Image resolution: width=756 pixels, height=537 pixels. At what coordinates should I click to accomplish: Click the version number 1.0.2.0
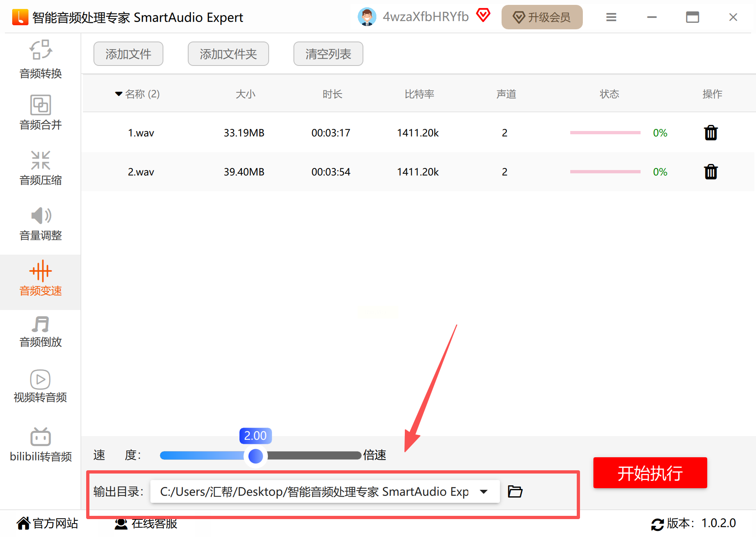pos(719,523)
